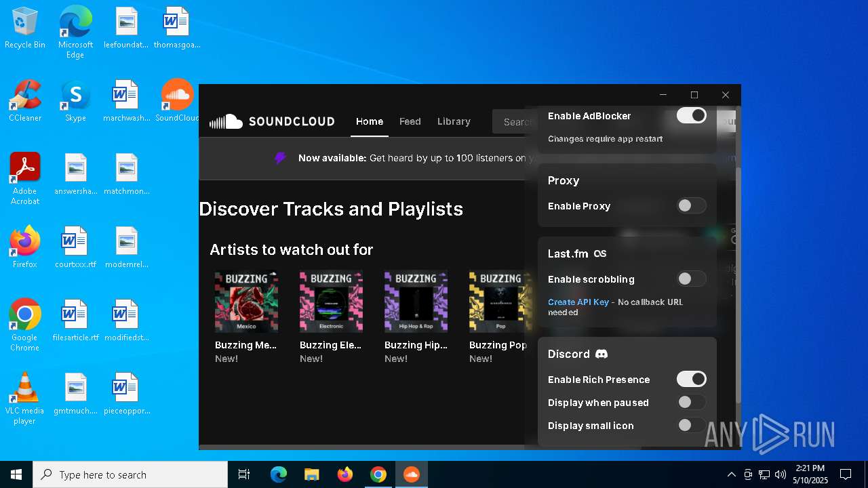Select gmtmuch... image file on desktop

click(x=75, y=394)
